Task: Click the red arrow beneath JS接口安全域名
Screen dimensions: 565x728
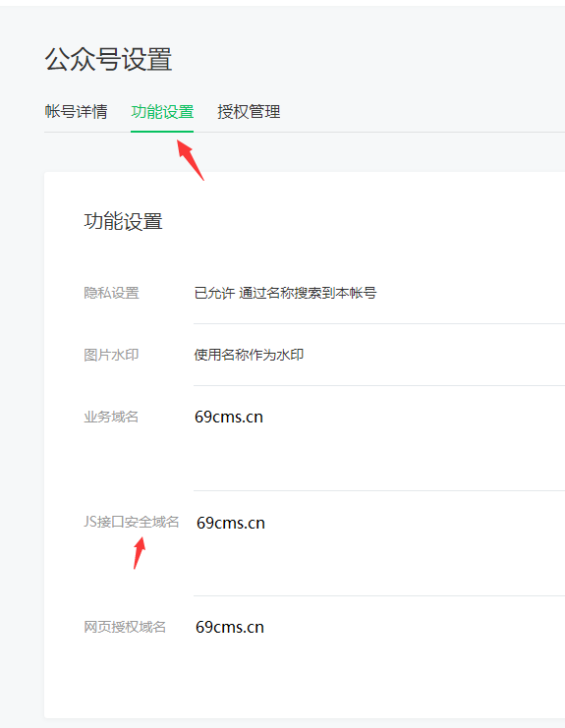Action: [140, 552]
